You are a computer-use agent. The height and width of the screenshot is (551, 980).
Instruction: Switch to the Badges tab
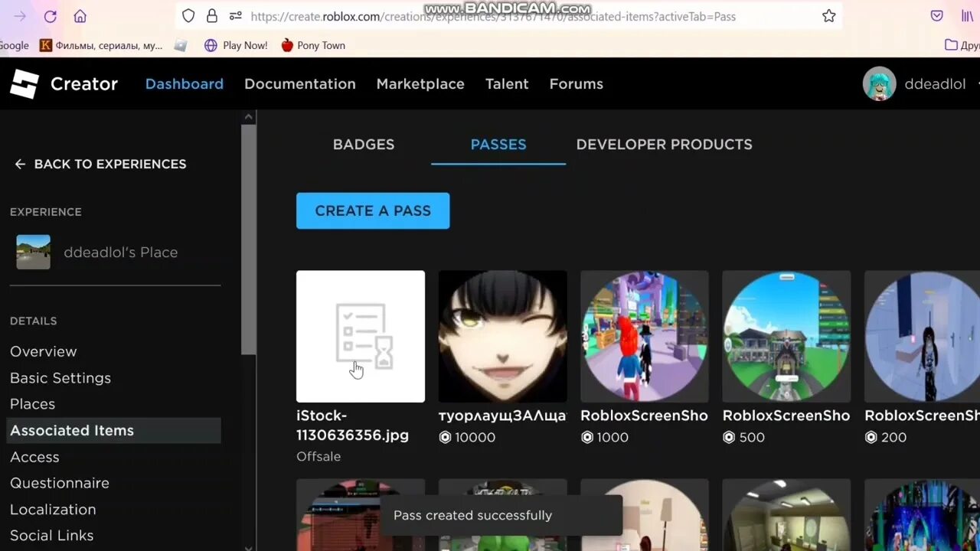click(x=364, y=145)
